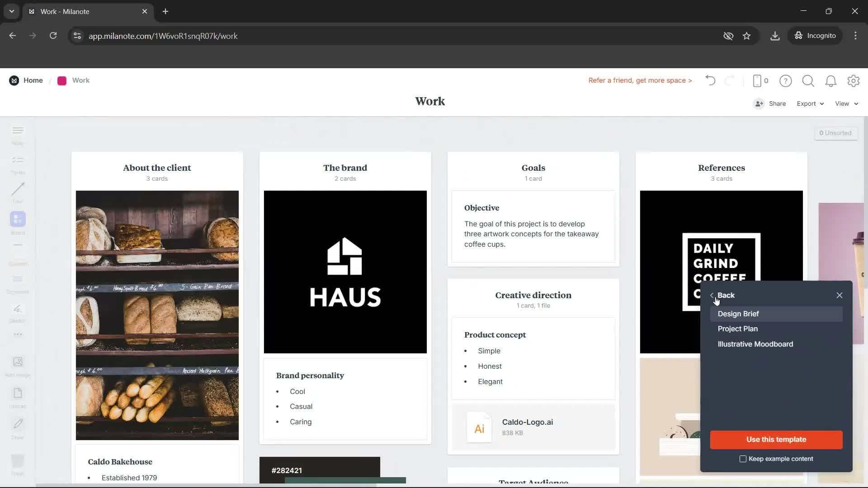Open the Refer a friend link
This screenshot has height=488, width=868.
click(640, 80)
